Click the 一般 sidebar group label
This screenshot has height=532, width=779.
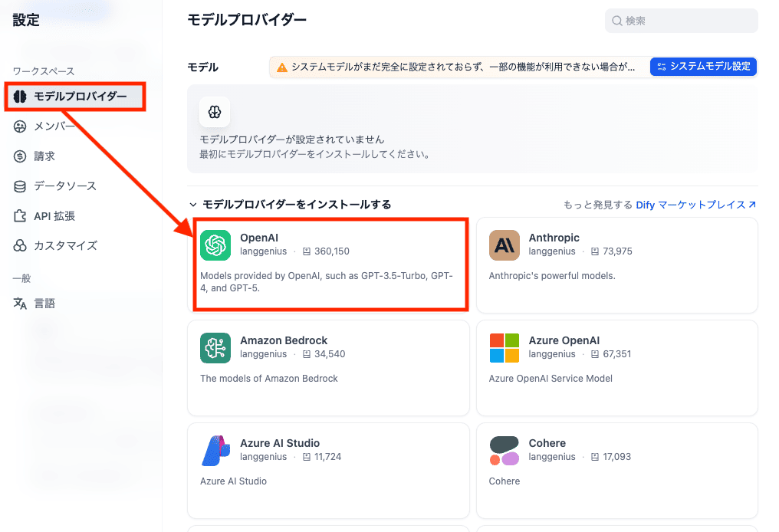point(21,279)
